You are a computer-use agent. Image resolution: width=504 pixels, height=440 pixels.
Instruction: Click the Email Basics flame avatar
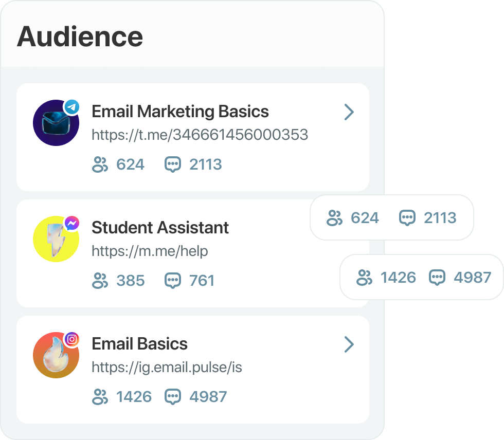[56, 356]
